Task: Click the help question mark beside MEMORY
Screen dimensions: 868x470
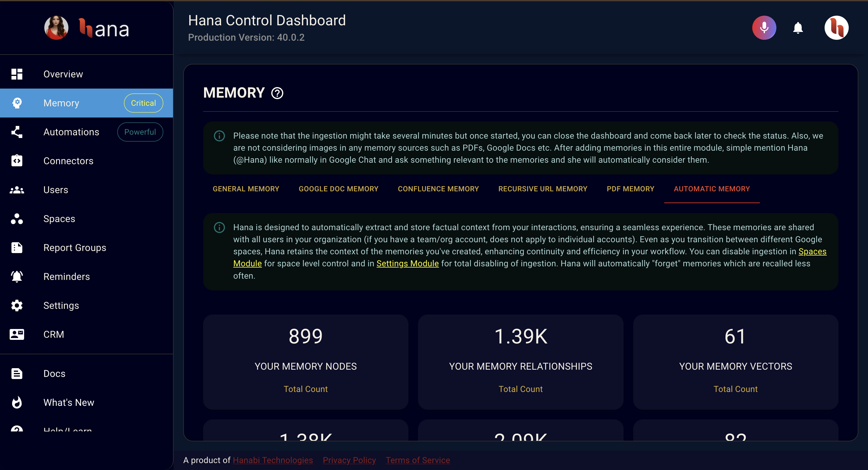Action: coord(277,93)
